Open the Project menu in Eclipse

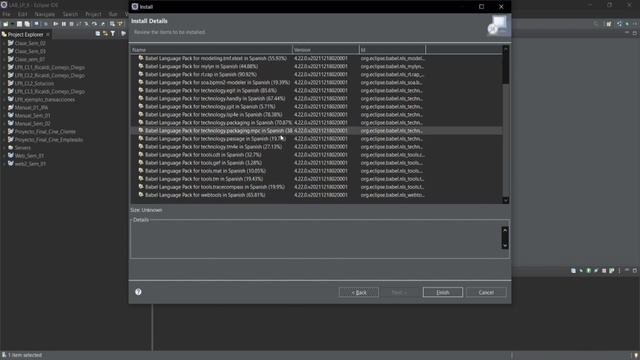(x=93, y=14)
